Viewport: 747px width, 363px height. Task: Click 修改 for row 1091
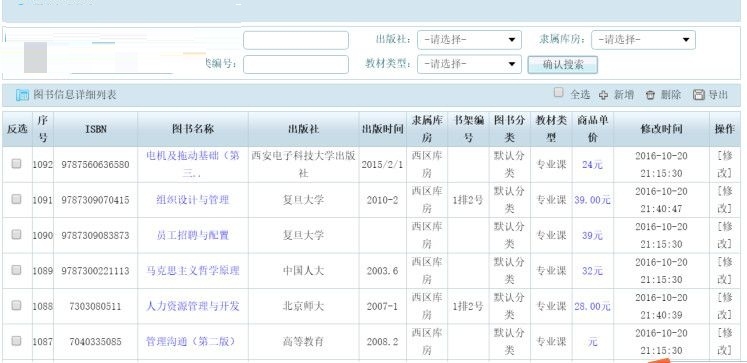[725, 200]
